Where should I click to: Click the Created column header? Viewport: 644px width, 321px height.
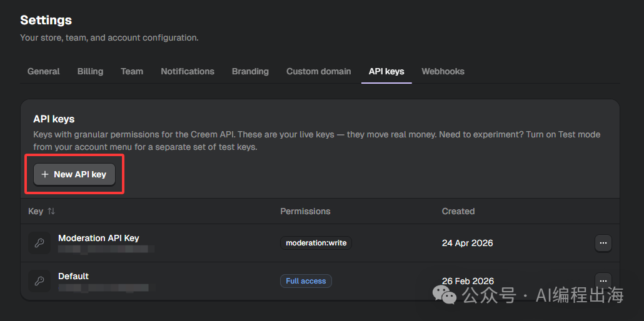[x=458, y=212]
